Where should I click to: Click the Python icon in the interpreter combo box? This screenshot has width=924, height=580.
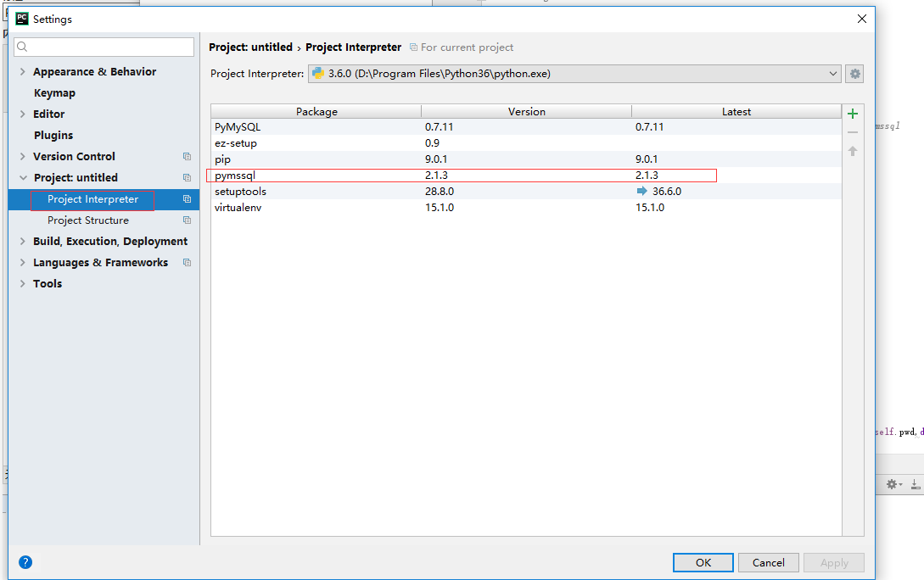pyautogui.click(x=318, y=73)
